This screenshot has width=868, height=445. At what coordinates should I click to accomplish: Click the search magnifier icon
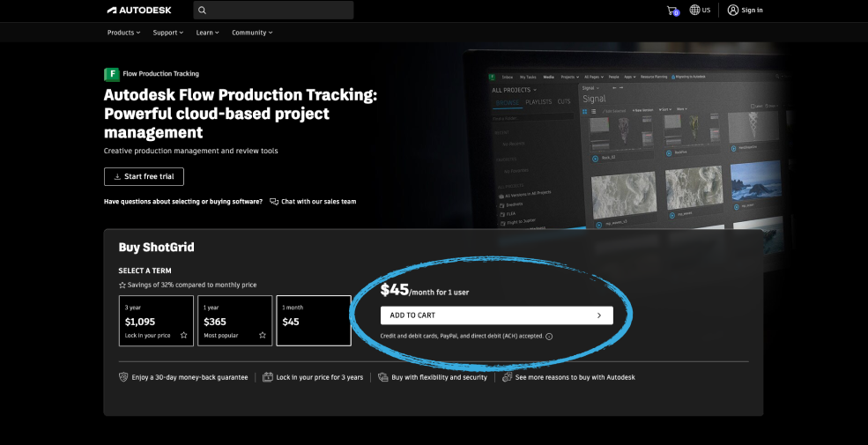click(202, 10)
